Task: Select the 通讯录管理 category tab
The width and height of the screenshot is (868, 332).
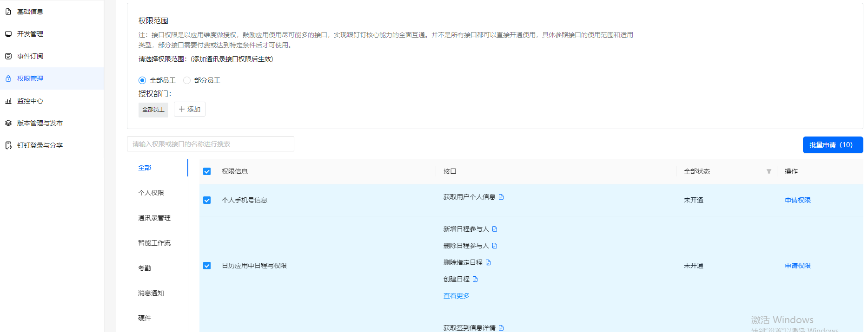Action: click(x=154, y=218)
